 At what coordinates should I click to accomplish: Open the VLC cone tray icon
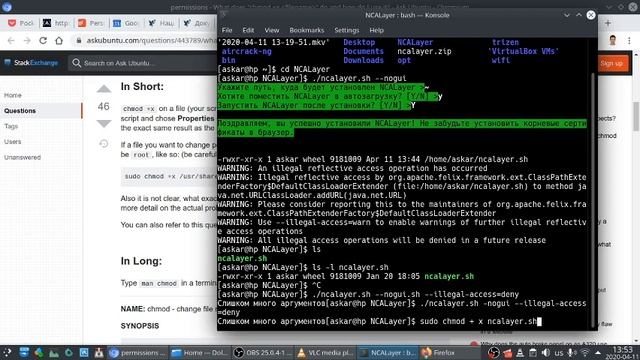pos(520,353)
